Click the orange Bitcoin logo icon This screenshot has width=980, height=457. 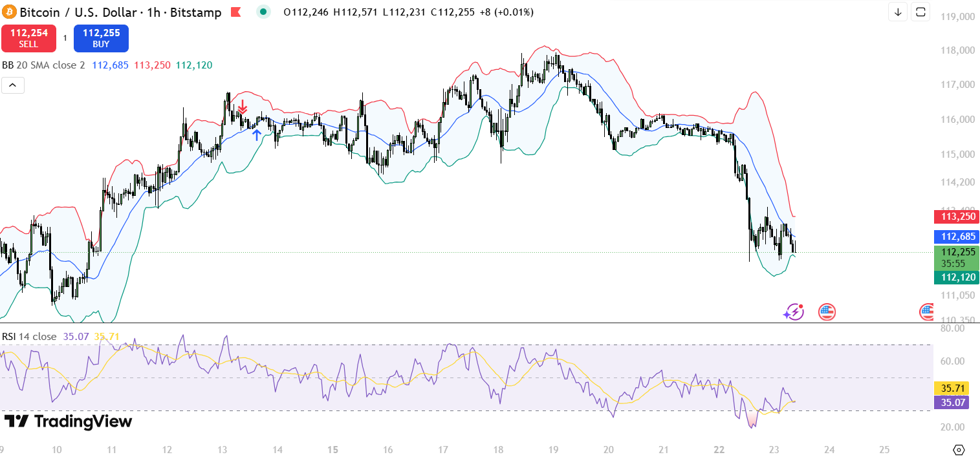click(x=8, y=12)
